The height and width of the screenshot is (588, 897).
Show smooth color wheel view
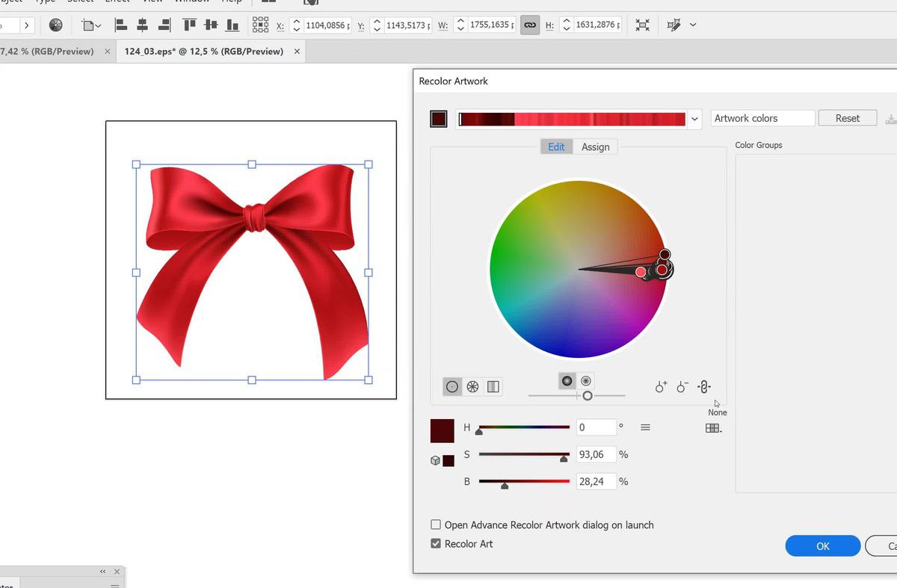tap(452, 386)
